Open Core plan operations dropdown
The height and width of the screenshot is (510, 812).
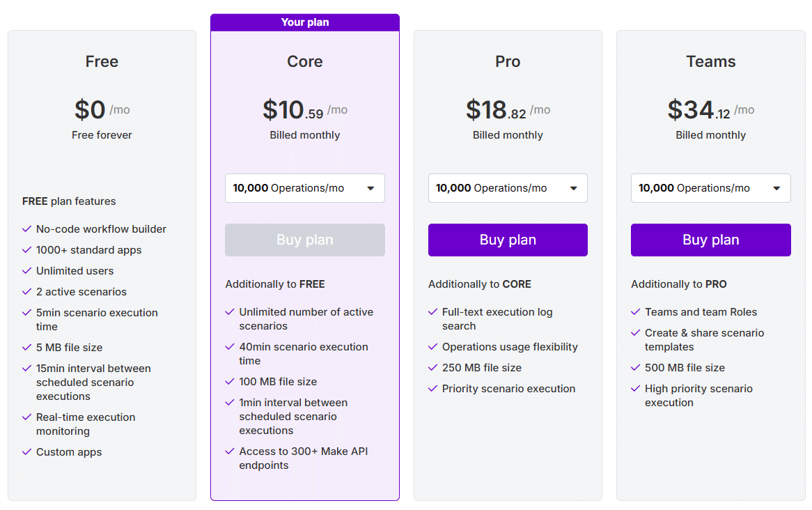coord(304,188)
